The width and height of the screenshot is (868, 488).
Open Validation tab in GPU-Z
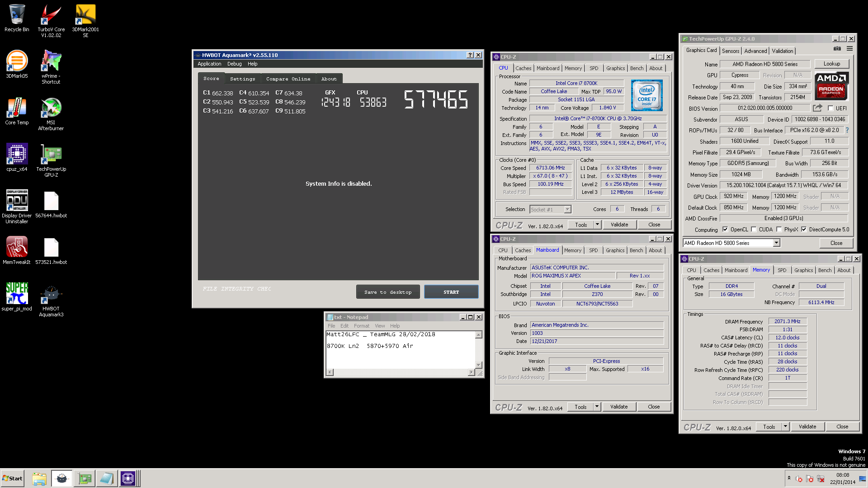782,51
